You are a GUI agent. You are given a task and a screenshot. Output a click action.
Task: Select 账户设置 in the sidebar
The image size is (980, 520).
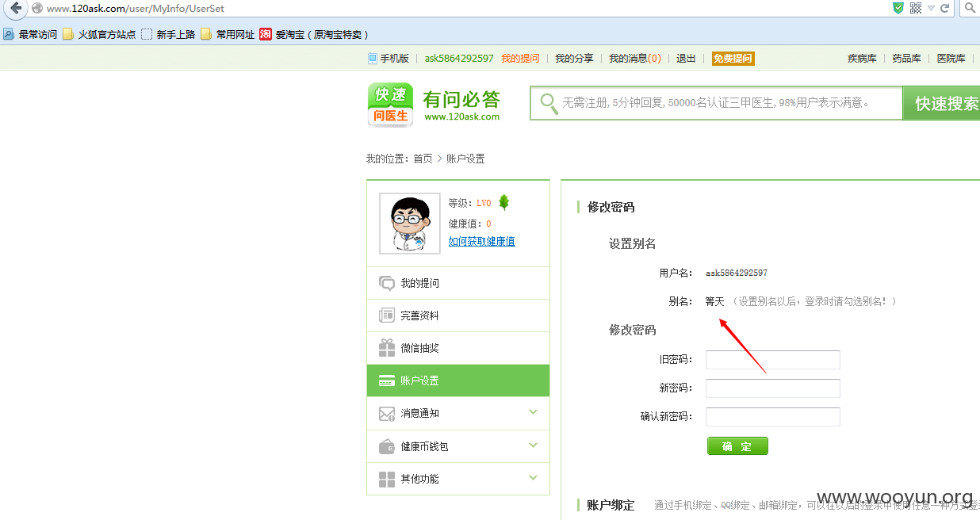click(458, 380)
